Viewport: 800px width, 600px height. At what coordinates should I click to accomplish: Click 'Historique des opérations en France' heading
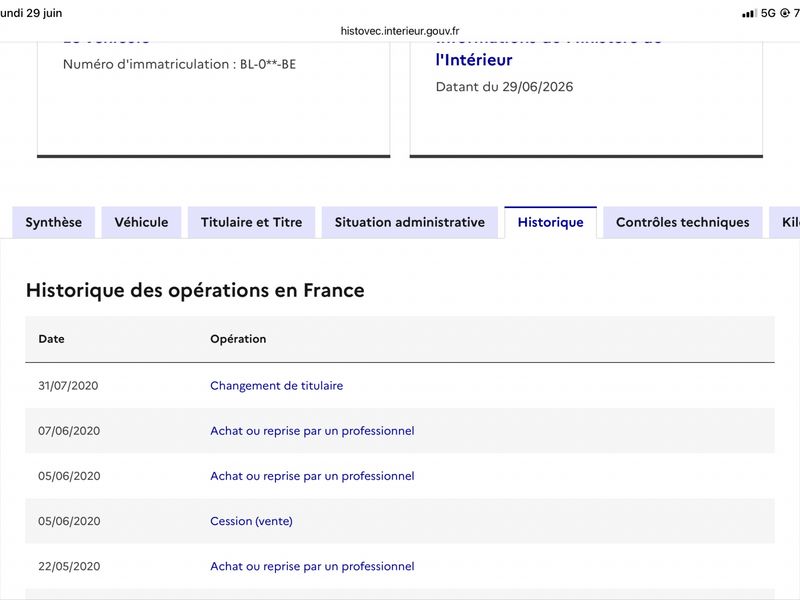point(195,290)
